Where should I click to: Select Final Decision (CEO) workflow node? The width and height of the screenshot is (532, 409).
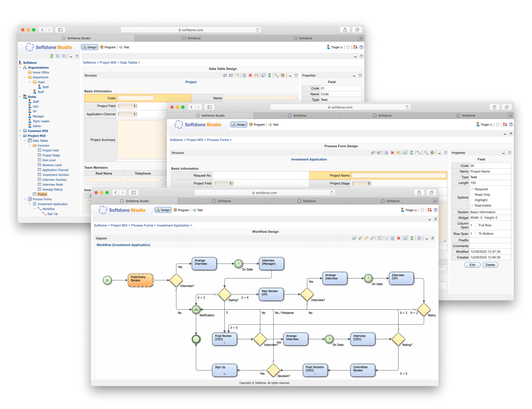[x=315, y=370]
